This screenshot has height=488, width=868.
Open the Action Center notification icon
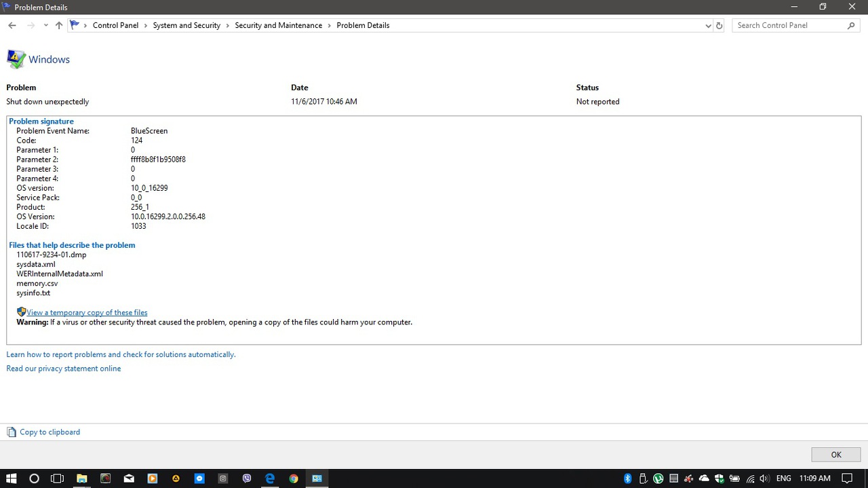[x=846, y=478]
